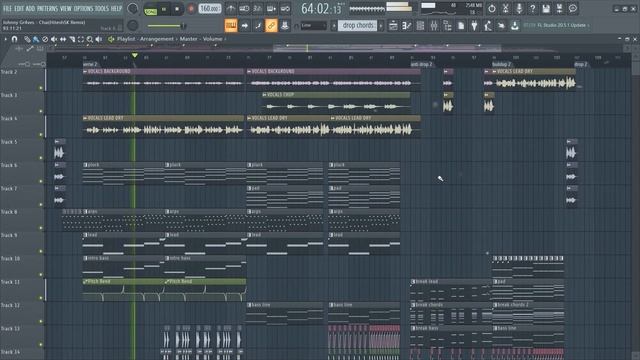The image size is (640, 360).
Task: Click the microphone one-click recording icon
Action: (x=519, y=8)
